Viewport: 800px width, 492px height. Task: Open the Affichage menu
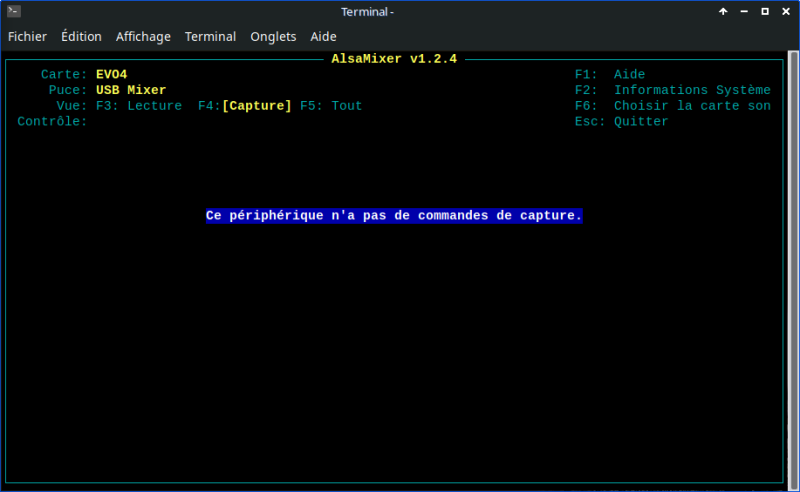pos(143,37)
